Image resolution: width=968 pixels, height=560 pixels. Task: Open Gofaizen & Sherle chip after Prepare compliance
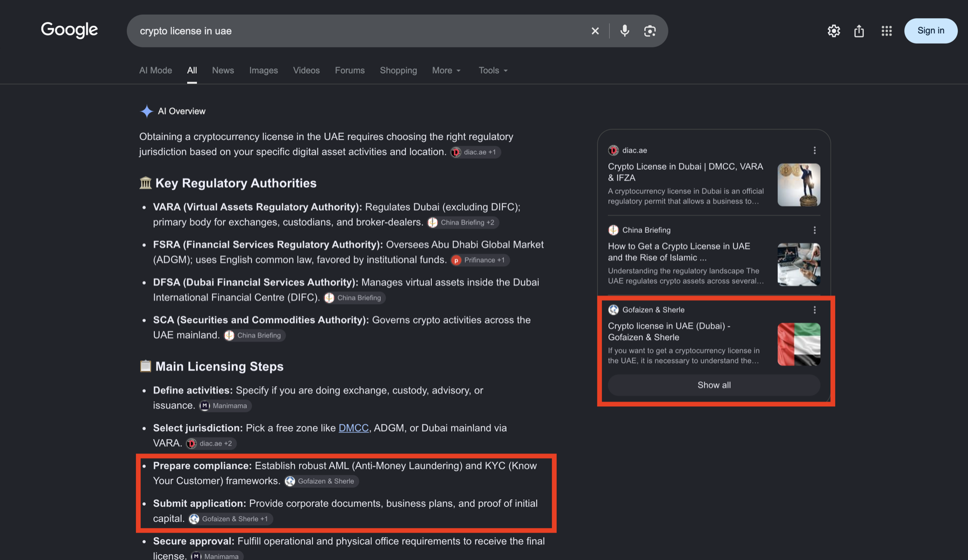[321, 481]
